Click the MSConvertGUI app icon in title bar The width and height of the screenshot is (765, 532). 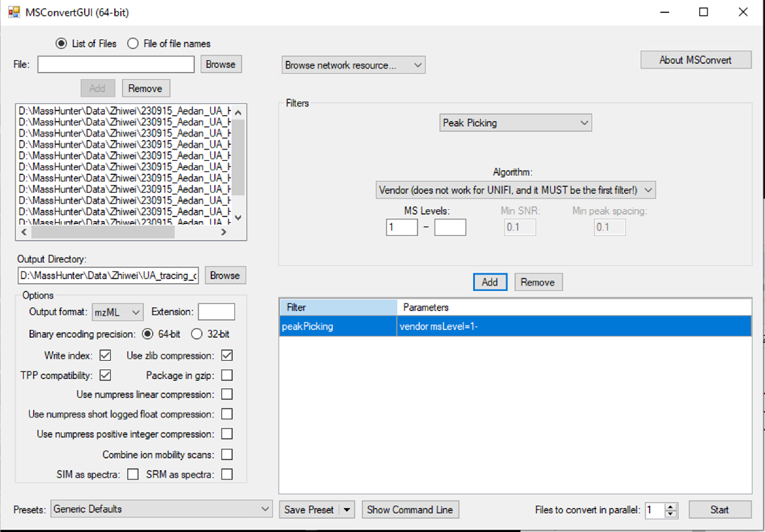[14, 12]
